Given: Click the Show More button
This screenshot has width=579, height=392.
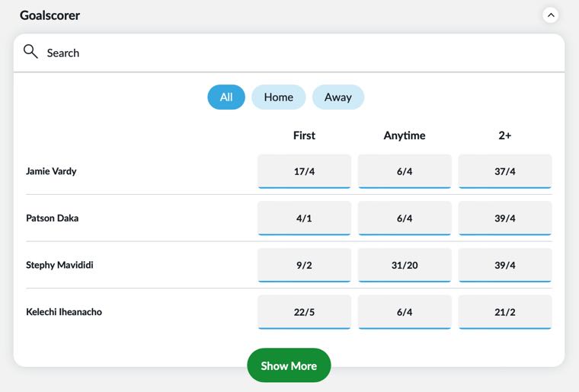Looking at the screenshot, I should coord(289,365).
